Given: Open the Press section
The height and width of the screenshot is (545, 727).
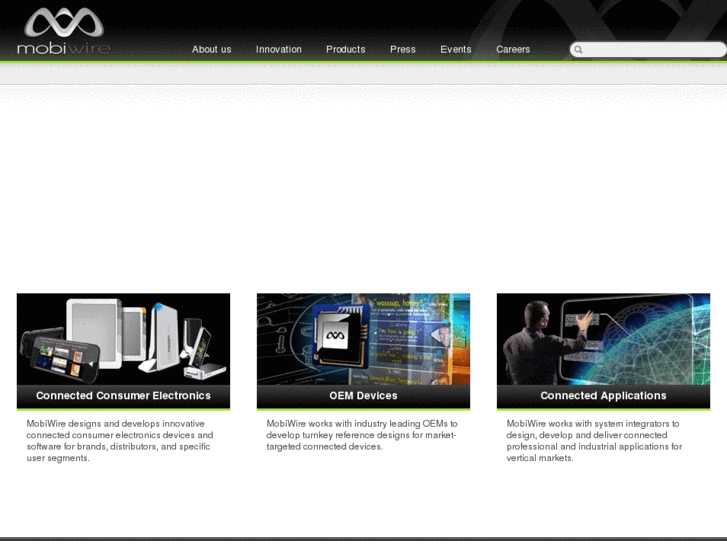Looking at the screenshot, I should click(x=402, y=49).
